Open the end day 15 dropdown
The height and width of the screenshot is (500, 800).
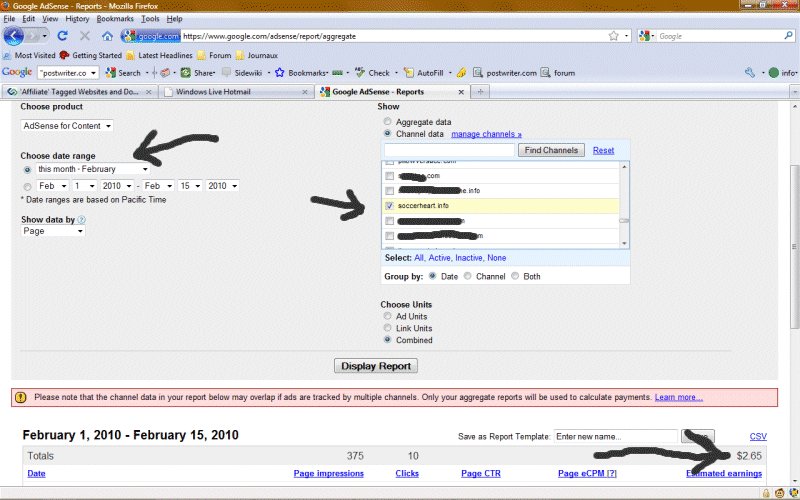(x=190, y=186)
